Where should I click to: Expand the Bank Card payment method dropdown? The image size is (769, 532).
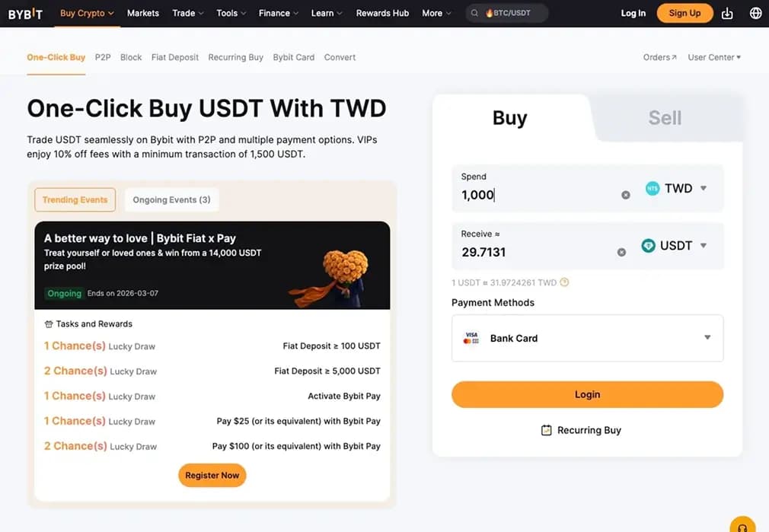pyautogui.click(x=707, y=338)
